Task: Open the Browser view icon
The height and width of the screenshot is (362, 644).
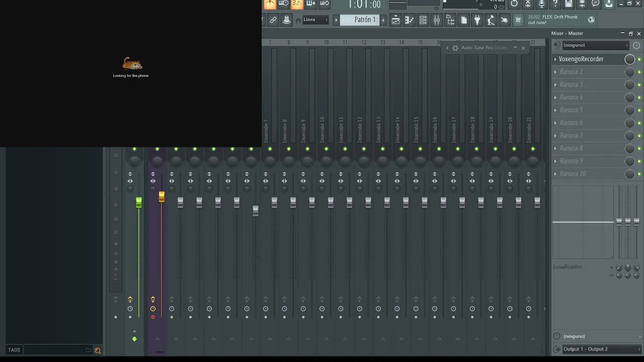Action: 450,20
